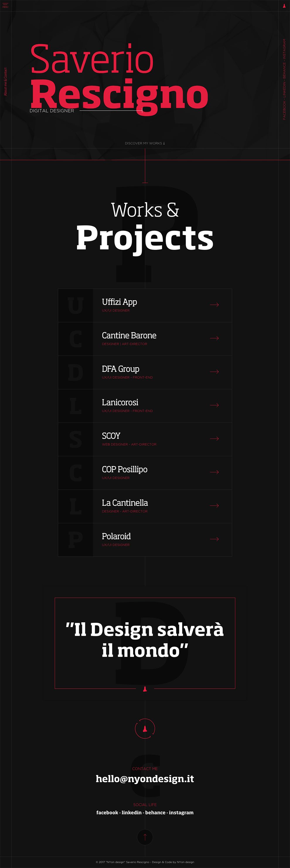The height and width of the screenshot is (868, 290).
Task: Click Discover My Works link
Action: point(145,143)
